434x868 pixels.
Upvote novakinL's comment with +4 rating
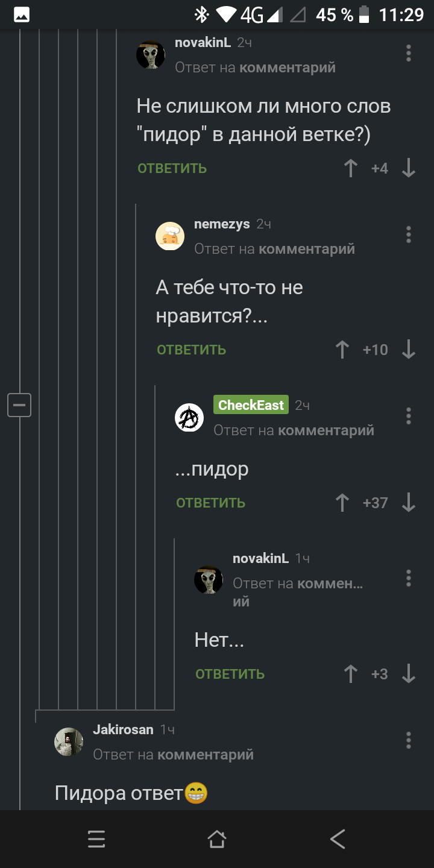pyautogui.click(x=351, y=168)
